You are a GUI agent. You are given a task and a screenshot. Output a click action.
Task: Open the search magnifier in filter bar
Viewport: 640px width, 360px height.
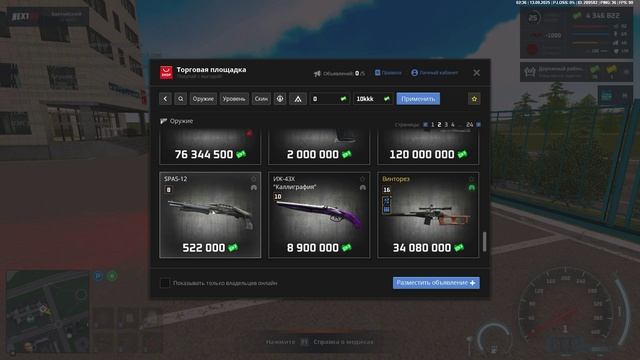pyautogui.click(x=180, y=99)
